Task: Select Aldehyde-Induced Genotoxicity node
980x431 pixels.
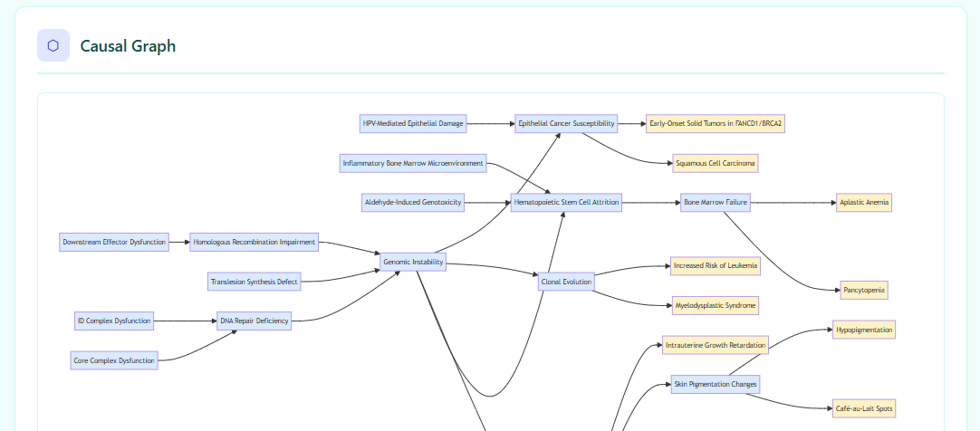Action: tap(413, 203)
